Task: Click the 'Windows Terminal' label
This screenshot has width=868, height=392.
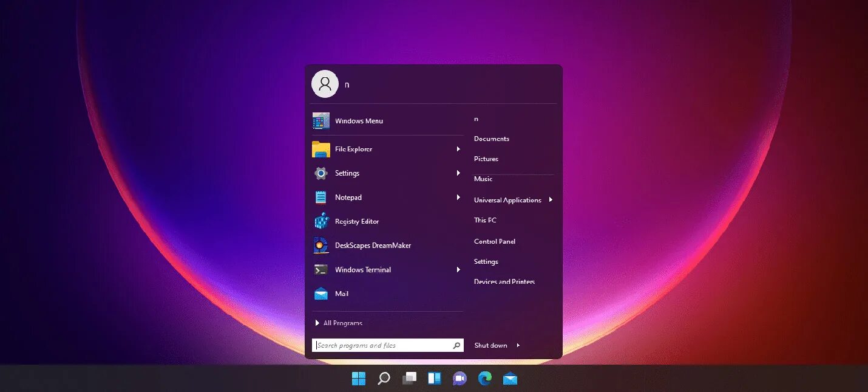Action: click(363, 270)
